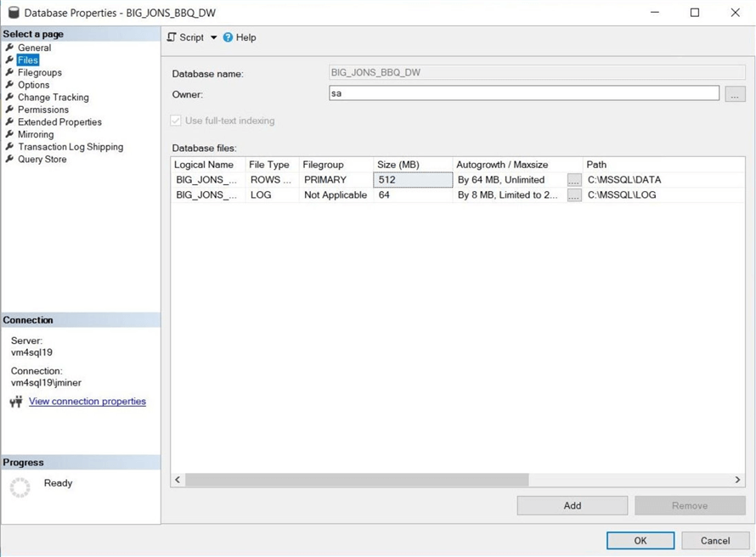Open autogrowth settings for the ROWS data file
Screen dimensions: 756x557
(573, 179)
